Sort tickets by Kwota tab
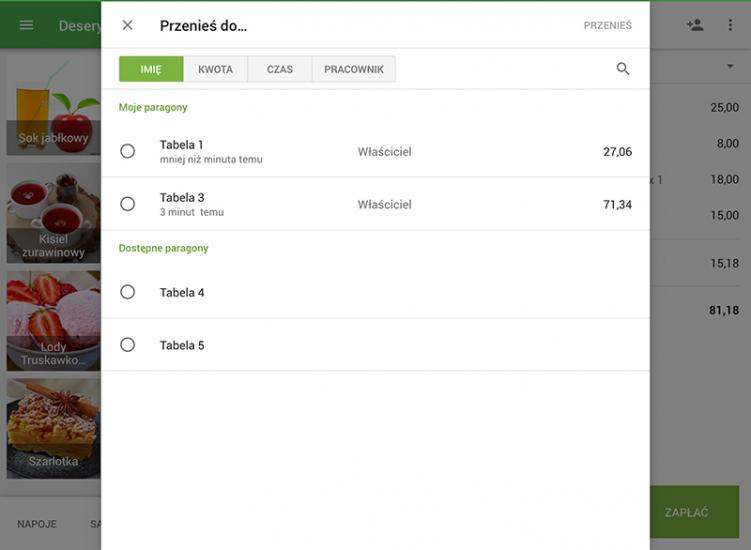 tap(215, 69)
